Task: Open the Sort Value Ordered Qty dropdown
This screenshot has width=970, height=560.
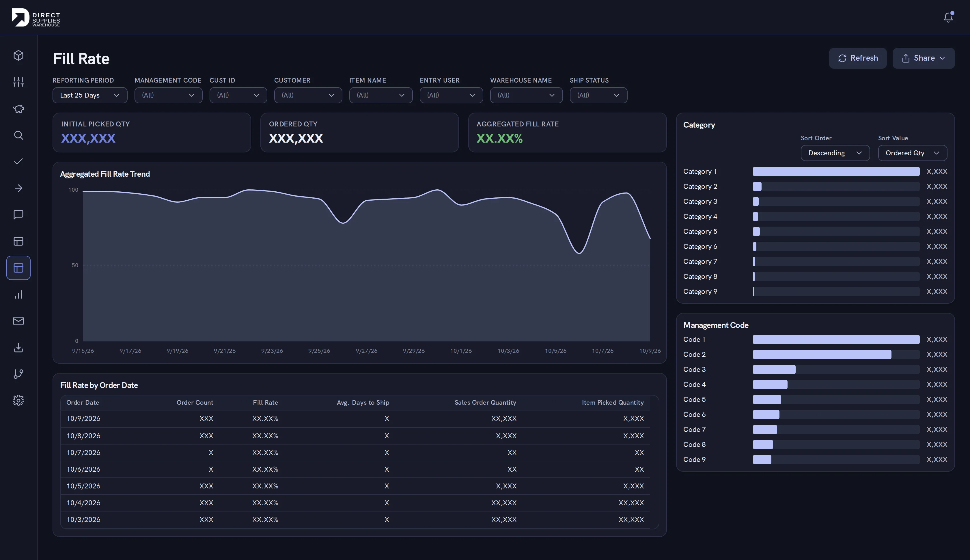Action: coord(912,153)
